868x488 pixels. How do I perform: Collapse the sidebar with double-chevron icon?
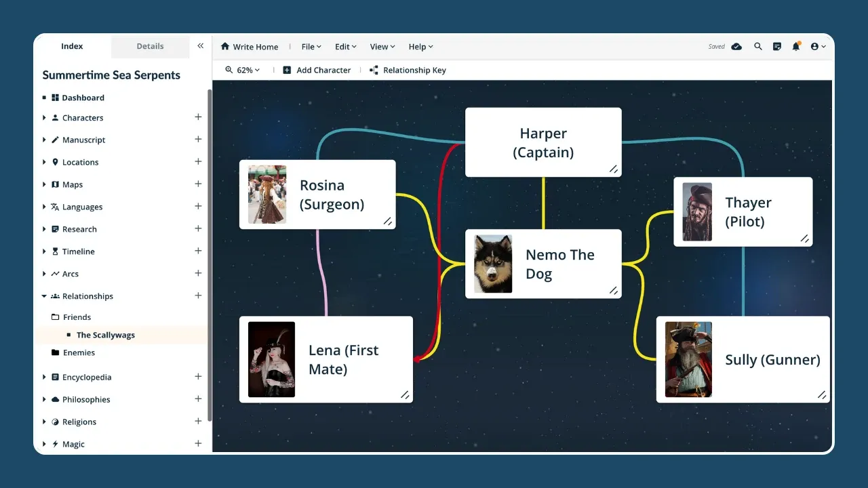coord(200,46)
